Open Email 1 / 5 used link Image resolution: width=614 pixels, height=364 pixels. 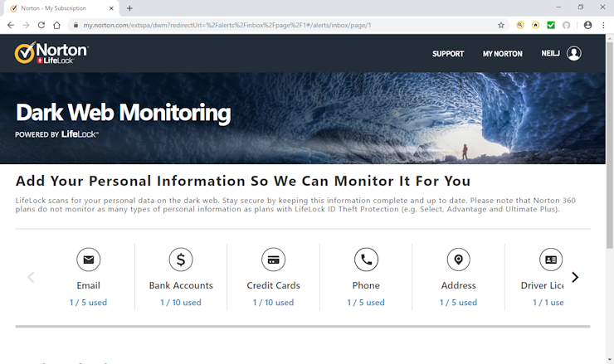coord(88,303)
